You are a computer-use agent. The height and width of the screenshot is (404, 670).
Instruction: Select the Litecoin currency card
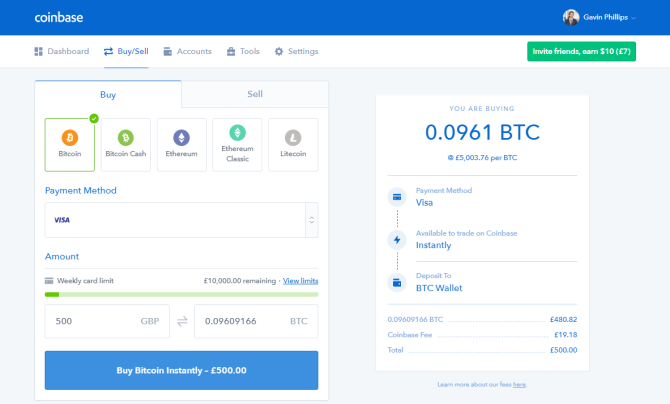click(x=293, y=145)
